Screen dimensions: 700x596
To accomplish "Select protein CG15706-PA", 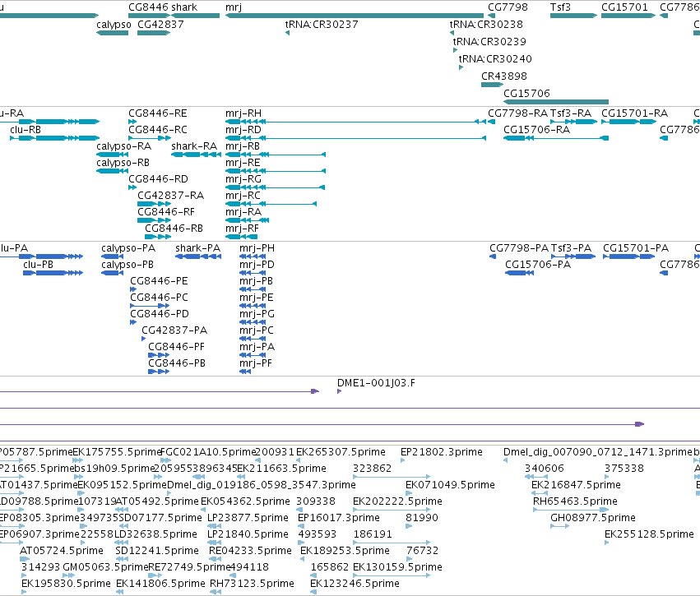I will click(519, 273).
